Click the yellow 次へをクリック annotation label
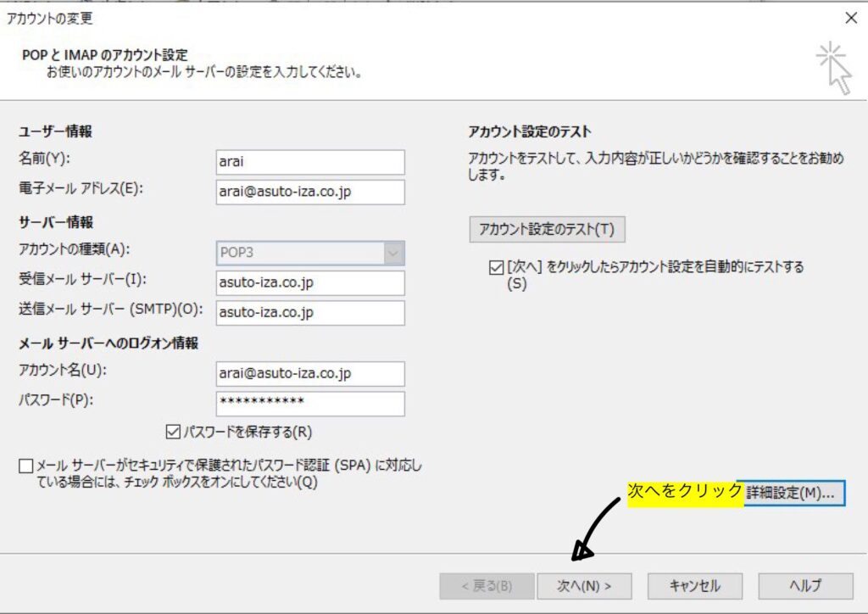The height and width of the screenshot is (614, 868). [x=685, y=492]
